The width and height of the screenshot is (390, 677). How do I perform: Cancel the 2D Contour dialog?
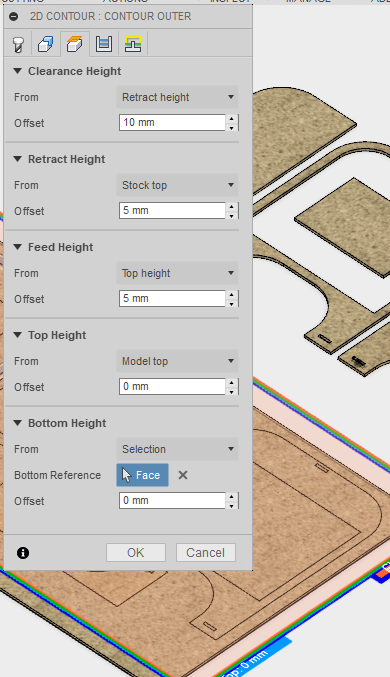206,553
